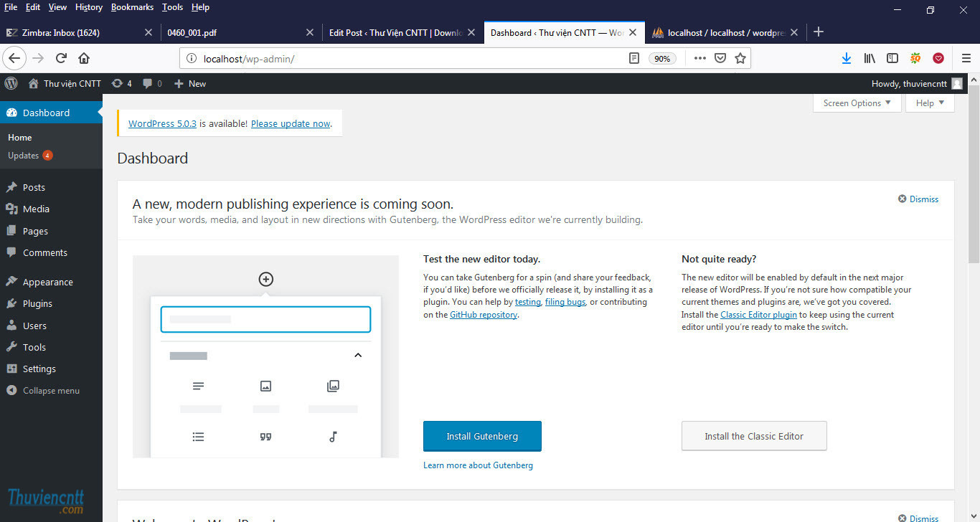The image size is (980, 522).
Task: Show sidebars icon in toolbar
Action: pyautogui.click(x=892, y=58)
